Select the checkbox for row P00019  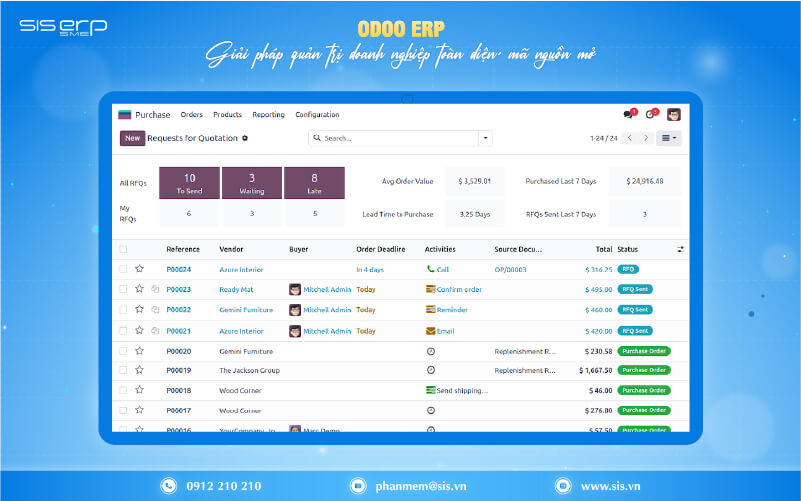pos(123,370)
